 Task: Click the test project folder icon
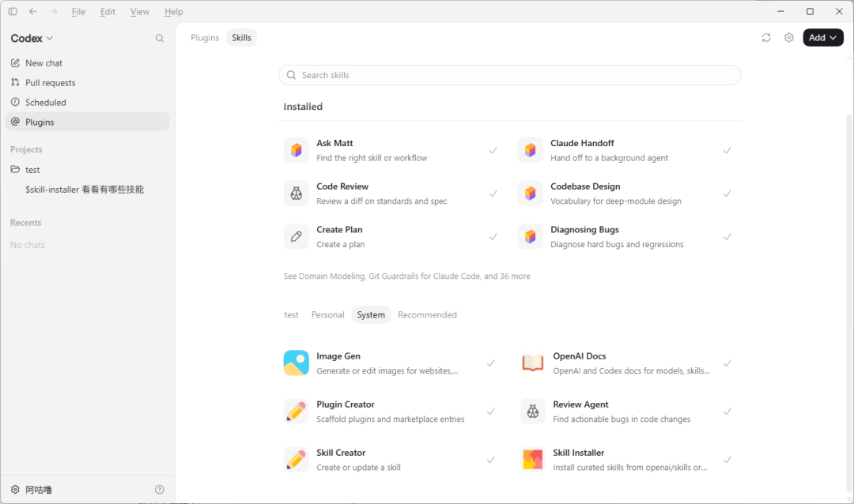click(15, 169)
